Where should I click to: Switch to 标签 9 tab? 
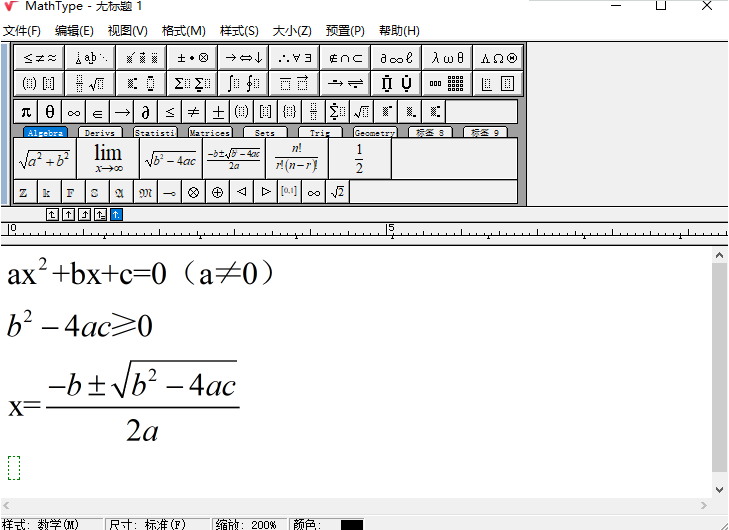point(485,132)
